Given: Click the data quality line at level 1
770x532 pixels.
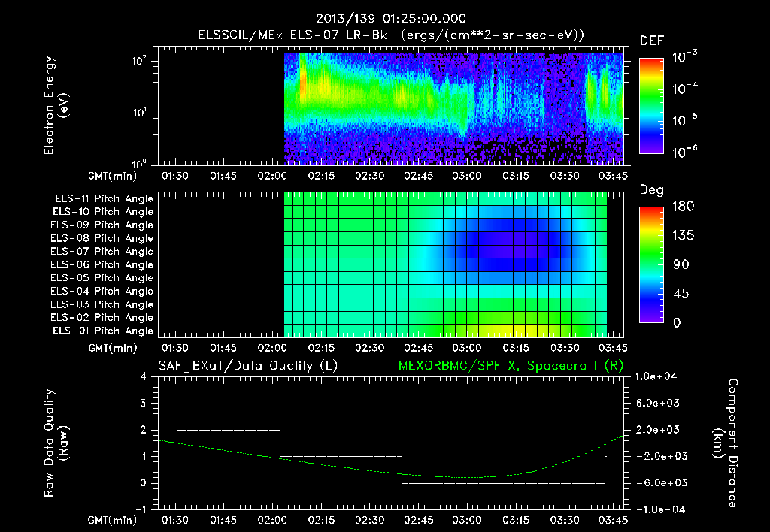Looking at the screenshot, I should coord(341,456).
